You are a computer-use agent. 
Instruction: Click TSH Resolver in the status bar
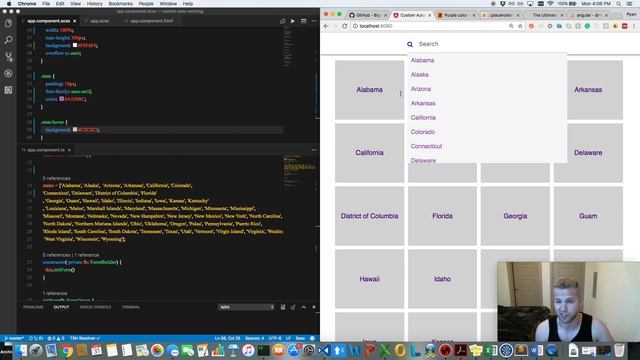(85, 338)
